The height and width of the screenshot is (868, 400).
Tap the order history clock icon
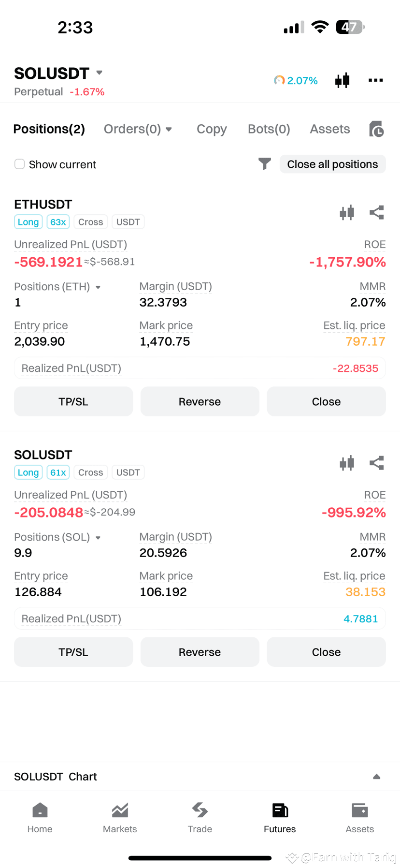(x=376, y=129)
